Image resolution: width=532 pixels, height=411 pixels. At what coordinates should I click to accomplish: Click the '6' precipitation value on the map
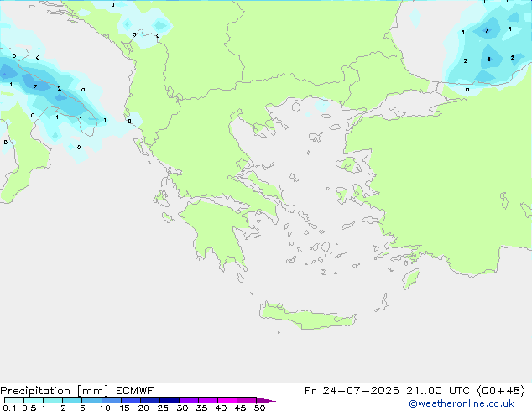coord(489,60)
